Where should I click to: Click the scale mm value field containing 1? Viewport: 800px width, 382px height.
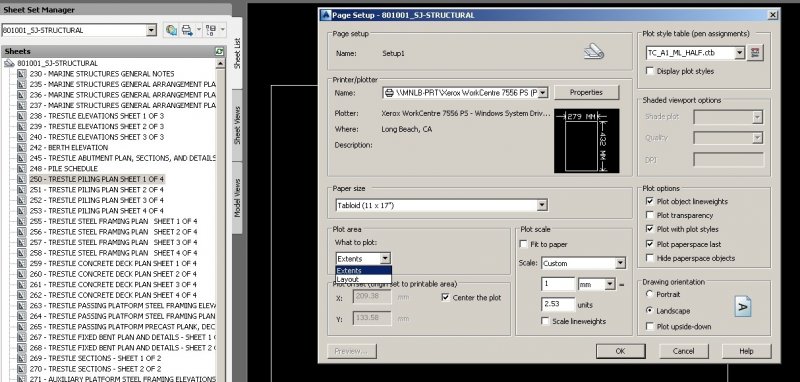(x=558, y=284)
